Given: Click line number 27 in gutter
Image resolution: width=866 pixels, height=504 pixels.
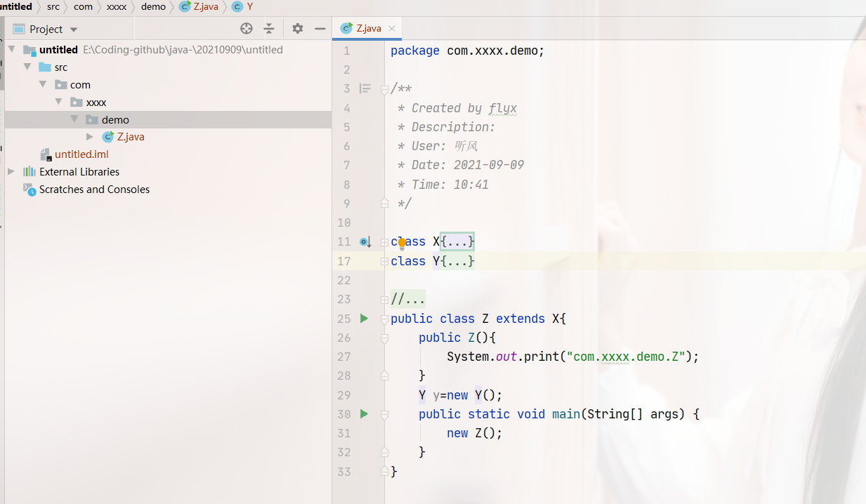Looking at the screenshot, I should coord(343,357).
